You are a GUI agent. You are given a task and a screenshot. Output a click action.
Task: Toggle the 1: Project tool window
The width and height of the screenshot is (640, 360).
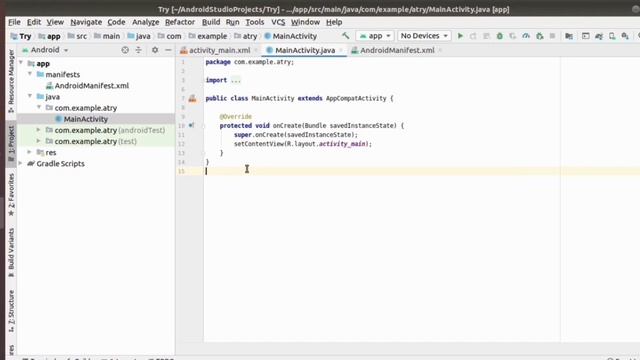click(11, 143)
